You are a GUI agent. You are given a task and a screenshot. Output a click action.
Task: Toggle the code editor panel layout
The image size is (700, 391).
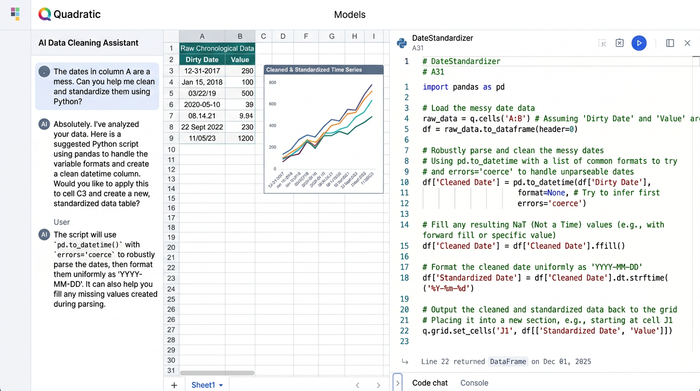(670, 43)
